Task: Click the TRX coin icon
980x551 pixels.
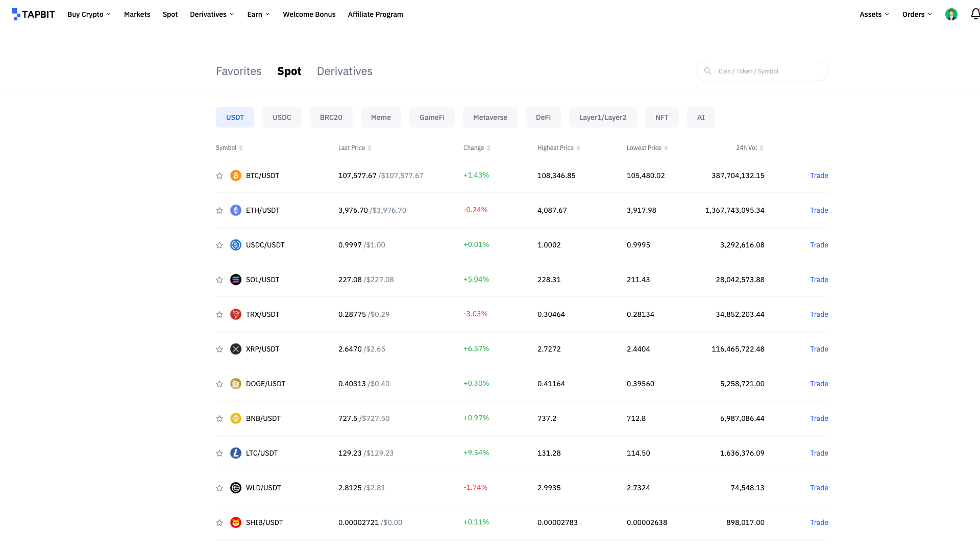Action: pos(235,314)
